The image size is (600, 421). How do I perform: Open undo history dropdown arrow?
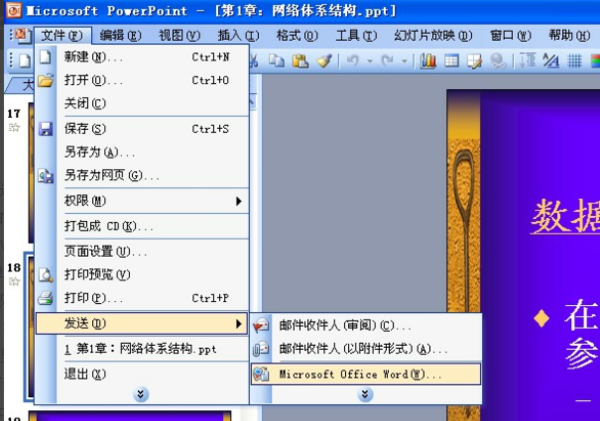370,61
